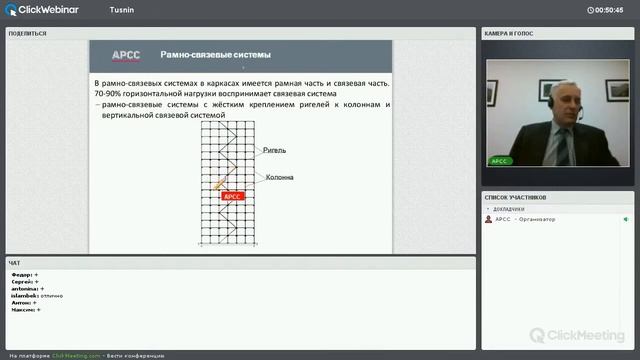640x360 pixels.
Task: Click the organizer avatar icon
Action: pos(489,219)
